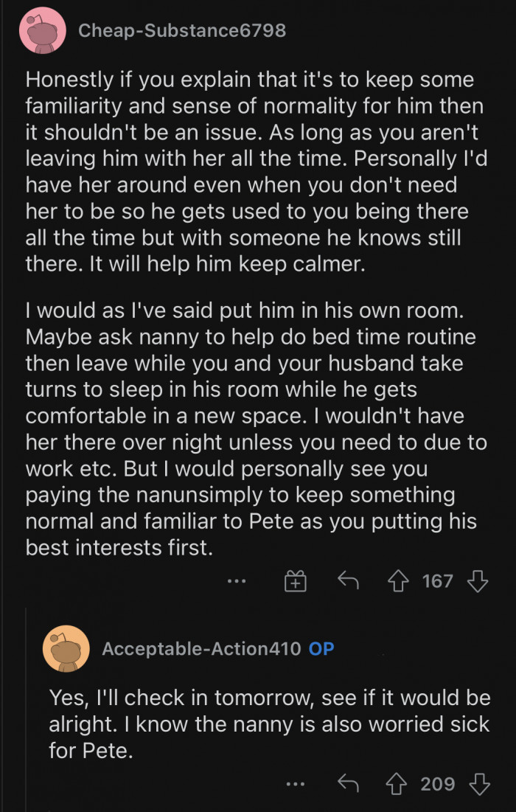Reply to Cheap-Substance6798's comment using arrow icon
Image resolution: width=516 pixels, height=812 pixels.
(349, 580)
